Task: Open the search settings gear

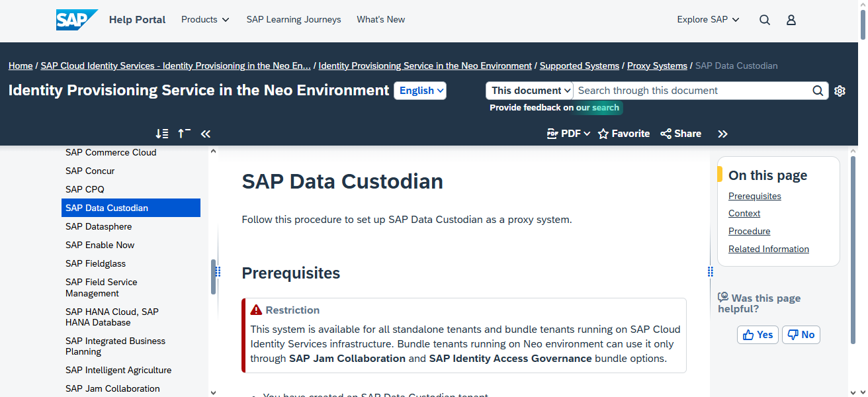Action: tap(840, 91)
